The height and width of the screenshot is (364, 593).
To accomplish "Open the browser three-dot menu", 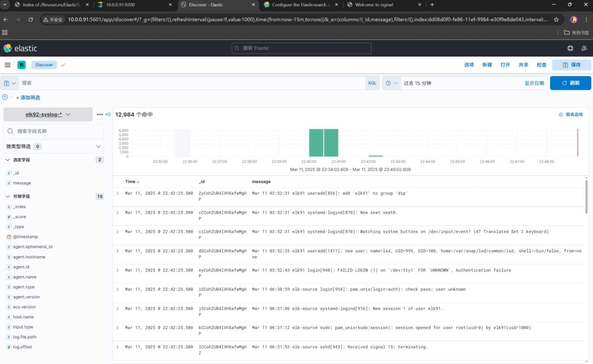I will coord(586,19).
